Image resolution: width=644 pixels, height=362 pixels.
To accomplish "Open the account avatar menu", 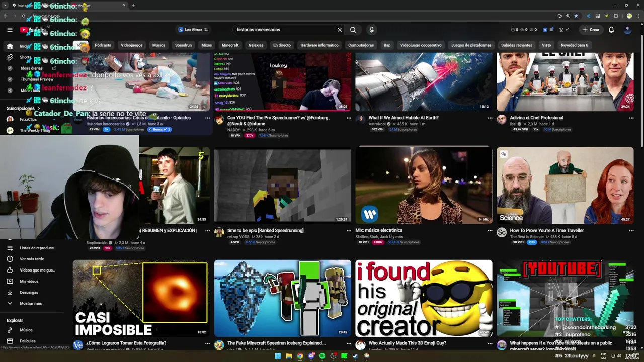I will pyautogui.click(x=627, y=30).
